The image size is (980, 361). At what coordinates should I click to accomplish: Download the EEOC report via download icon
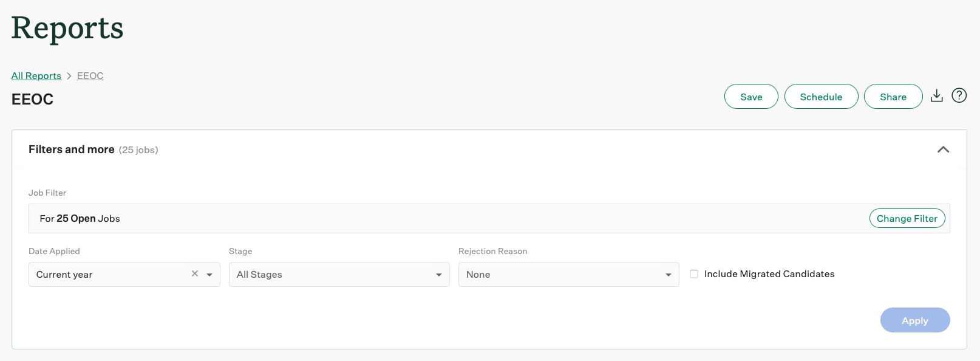coord(937,95)
